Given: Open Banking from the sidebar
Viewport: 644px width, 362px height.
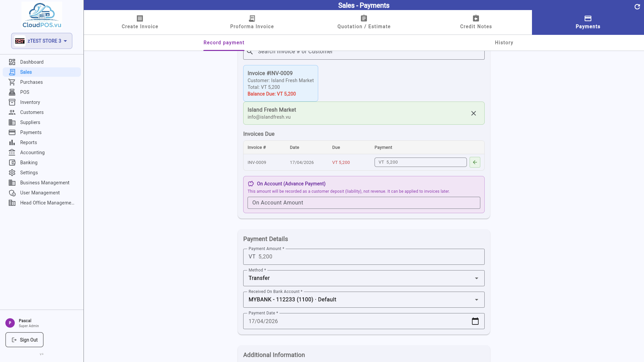Looking at the screenshot, I should coord(42,163).
